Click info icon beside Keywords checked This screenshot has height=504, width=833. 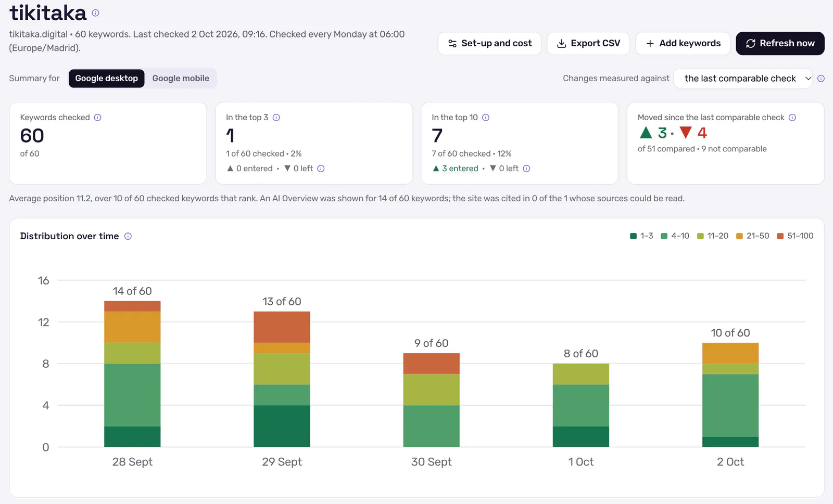97,118
